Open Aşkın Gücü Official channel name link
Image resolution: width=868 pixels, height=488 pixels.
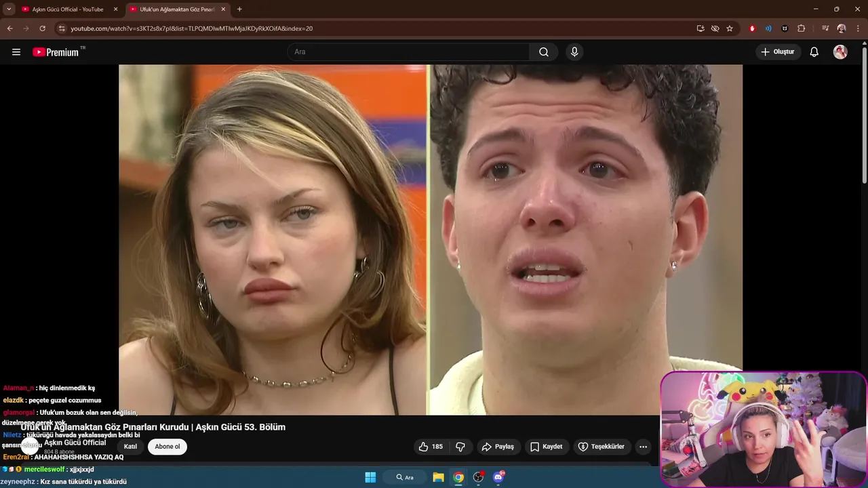75,443
